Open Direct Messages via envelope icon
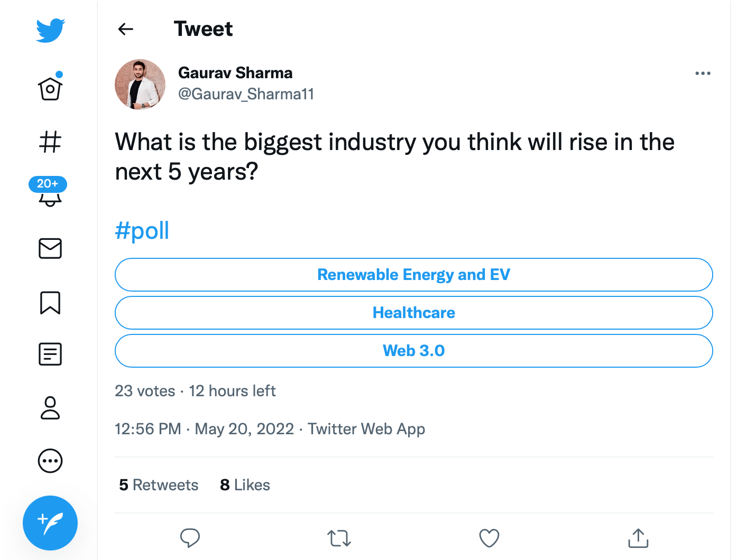Viewport: 756px width, 560px height. tap(50, 249)
